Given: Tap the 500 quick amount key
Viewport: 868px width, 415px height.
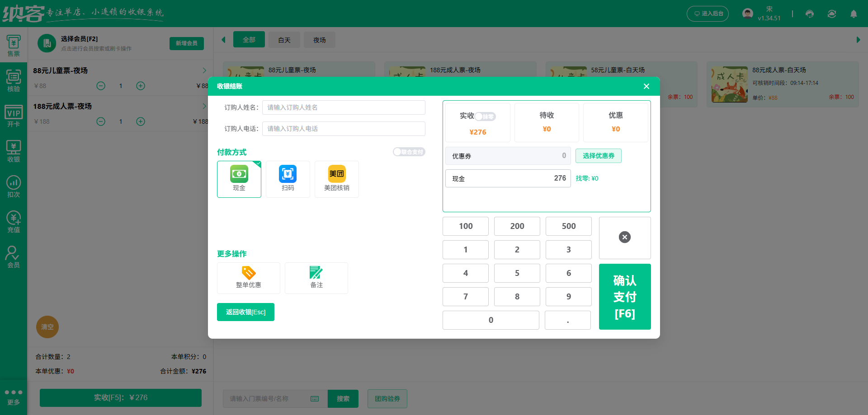Looking at the screenshot, I should point(569,226).
